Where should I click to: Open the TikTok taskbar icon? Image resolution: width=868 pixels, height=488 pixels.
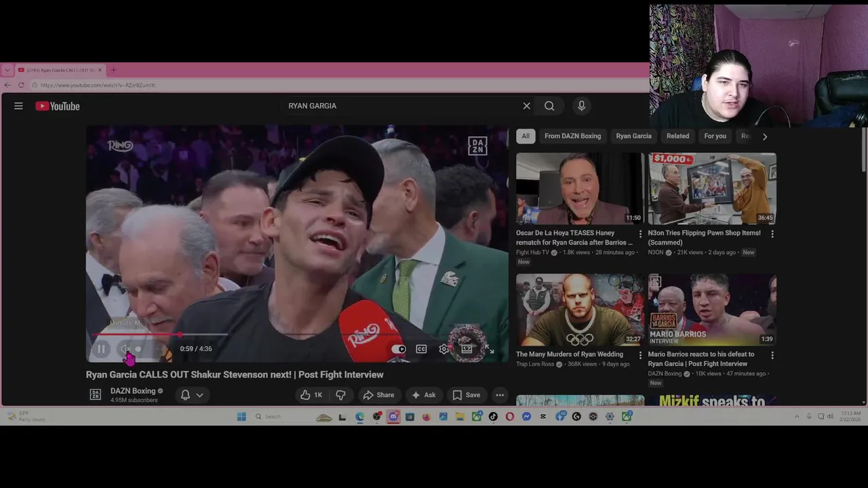point(494,417)
